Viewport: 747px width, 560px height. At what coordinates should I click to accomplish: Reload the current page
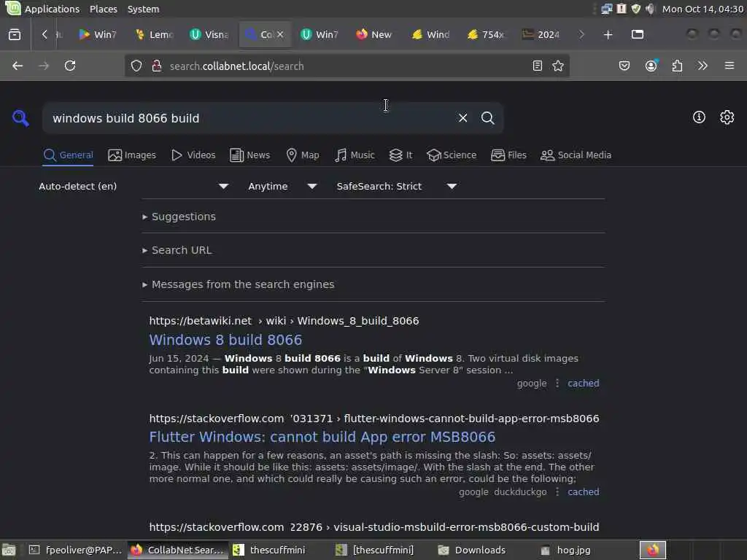[x=70, y=66]
